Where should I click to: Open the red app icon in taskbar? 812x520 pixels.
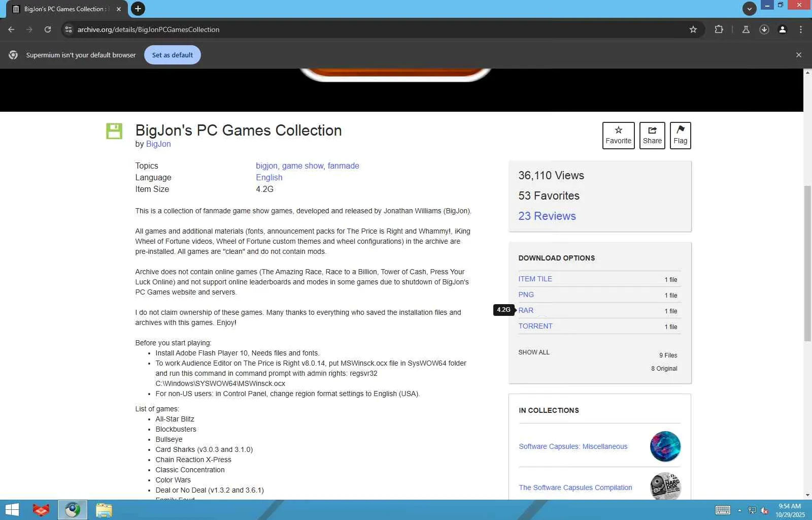[41, 510]
